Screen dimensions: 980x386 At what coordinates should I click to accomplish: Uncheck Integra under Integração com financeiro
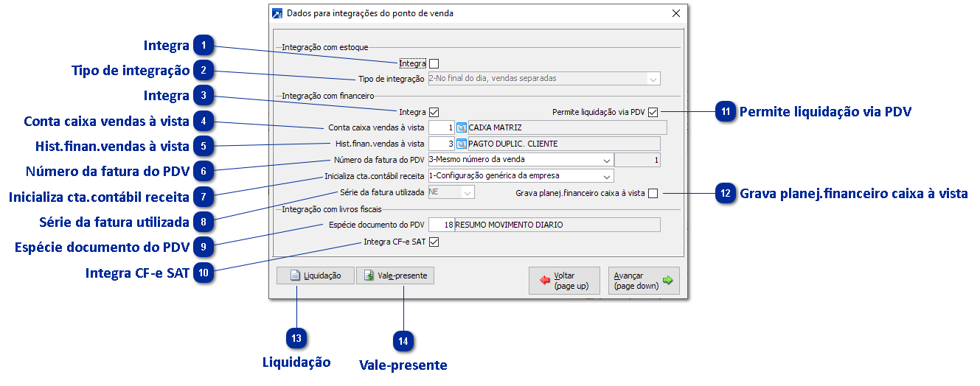click(x=434, y=113)
